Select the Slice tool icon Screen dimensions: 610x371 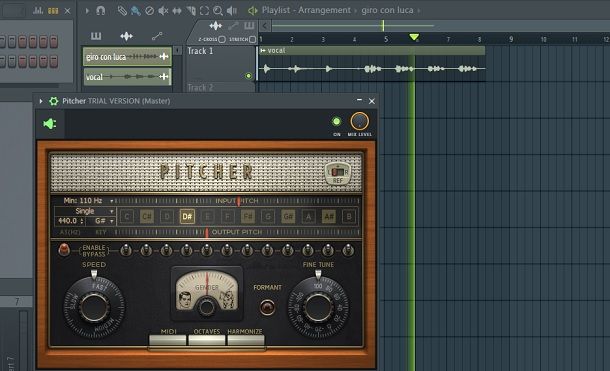coord(191,11)
